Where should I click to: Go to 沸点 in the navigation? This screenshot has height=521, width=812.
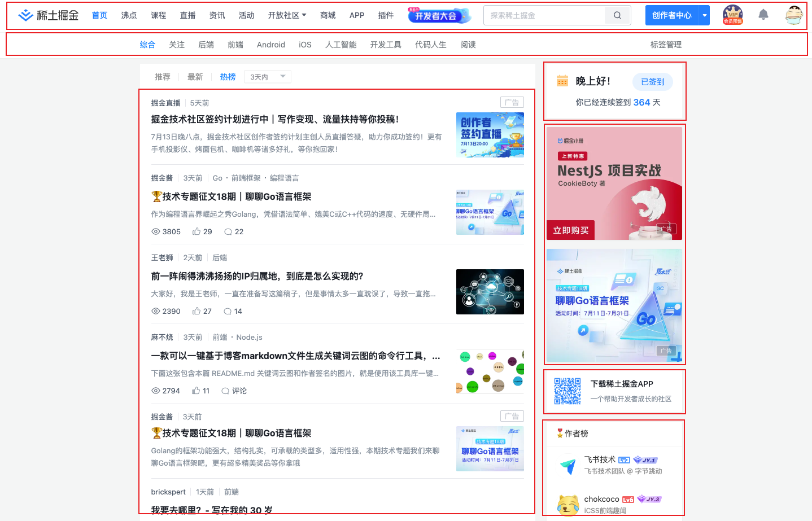click(129, 15)
